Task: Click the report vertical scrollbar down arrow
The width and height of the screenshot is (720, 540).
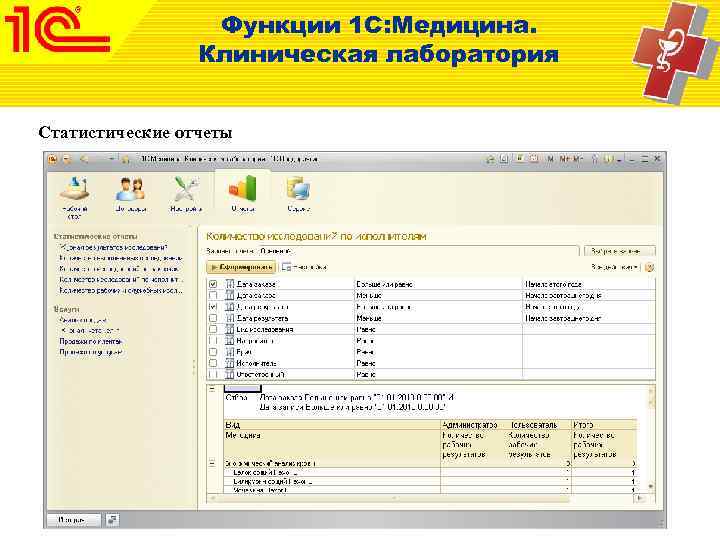Action: (651, 486)
